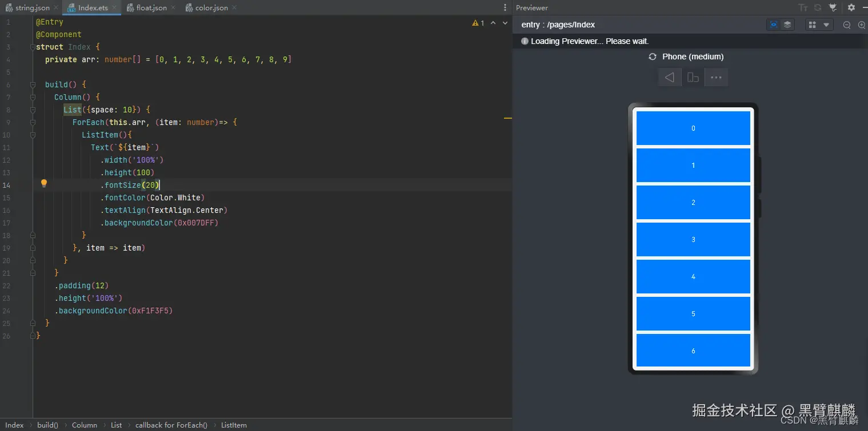Toggle the font size (Tt) icon in Previewer
The image size is (868, 431).
pos(803,7)
